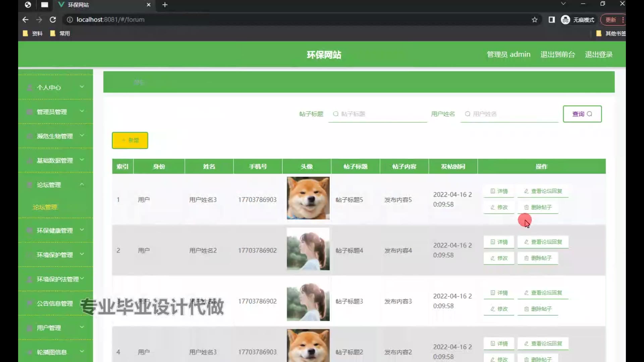
Task: Select the 论坛管理 submenu item
Action: click(x=45, y=207)
